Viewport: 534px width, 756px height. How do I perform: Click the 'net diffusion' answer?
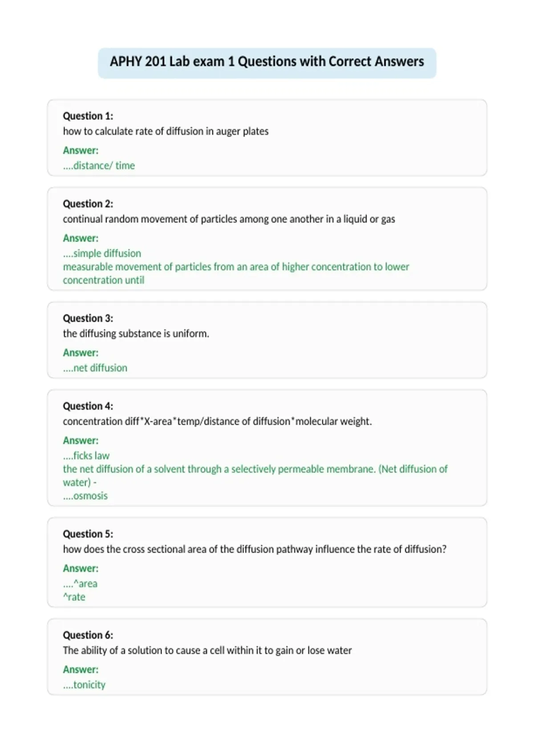pos(95,368)
